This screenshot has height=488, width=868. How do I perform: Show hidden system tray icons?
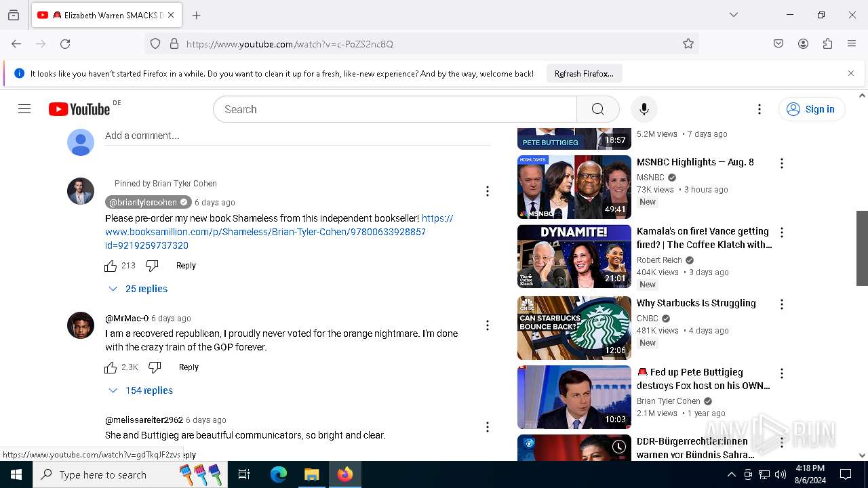pos(731,474)
